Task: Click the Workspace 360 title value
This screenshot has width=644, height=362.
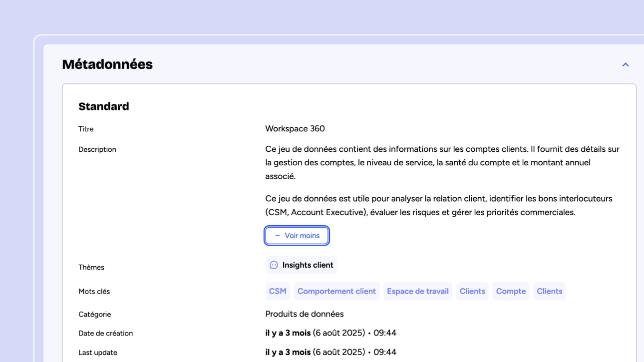Action: [295, 129]
